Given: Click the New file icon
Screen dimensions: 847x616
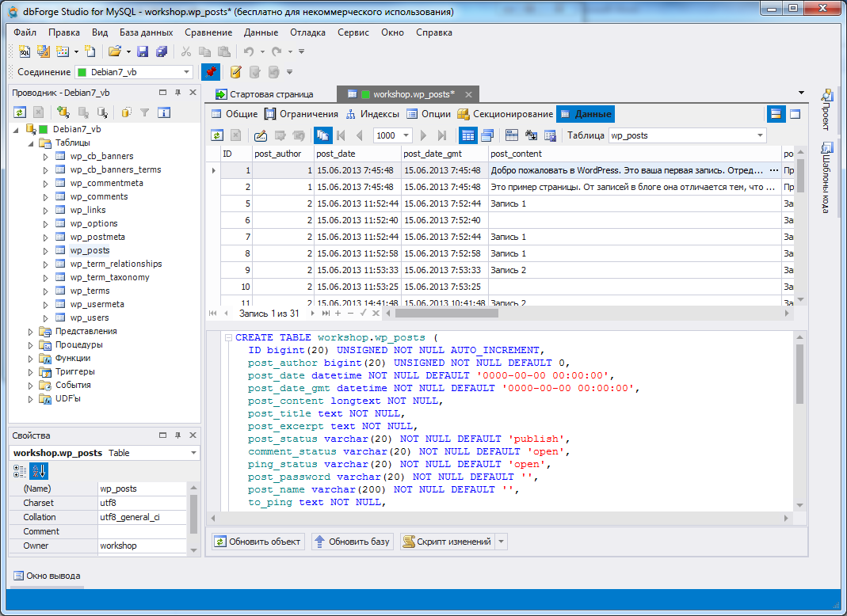Looking at the screenshot, I should tap(90, 51).
